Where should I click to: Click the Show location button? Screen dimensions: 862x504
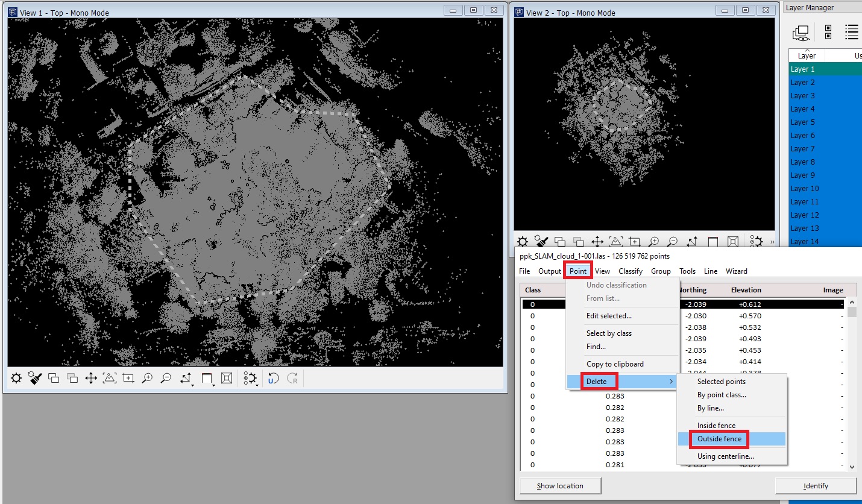[x=559, y=486]
